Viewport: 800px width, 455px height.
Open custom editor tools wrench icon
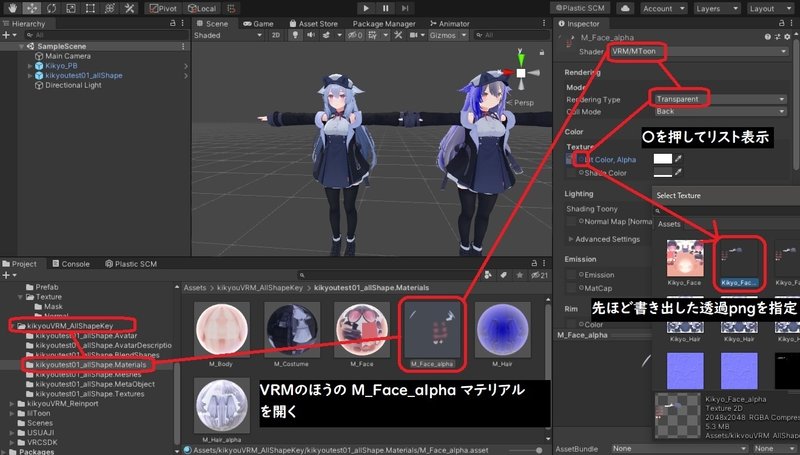(x=129, y=8)
